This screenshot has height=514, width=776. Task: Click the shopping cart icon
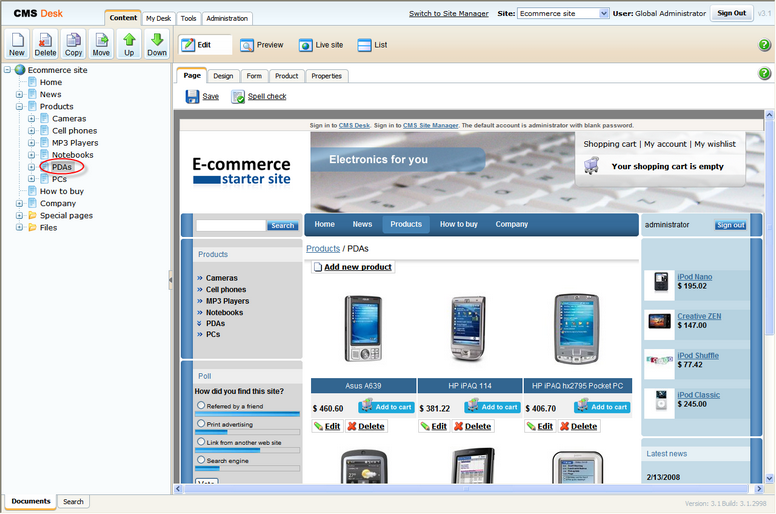[591, 166]
